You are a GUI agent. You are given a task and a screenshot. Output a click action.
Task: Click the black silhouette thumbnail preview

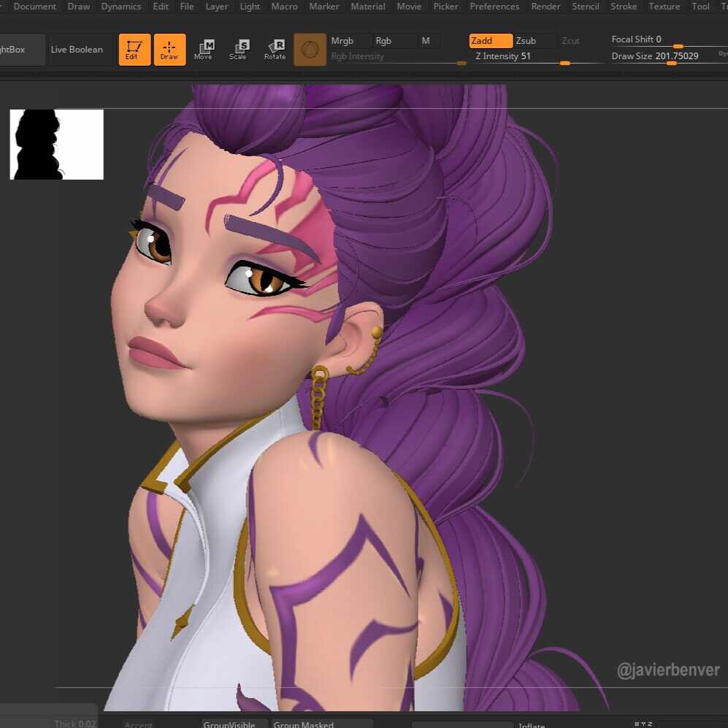tap(56, 145)
